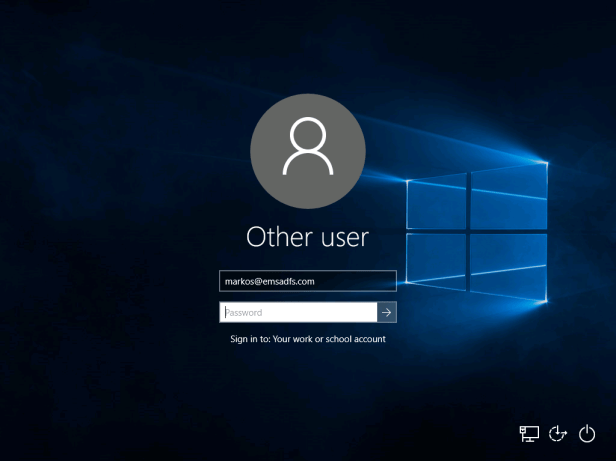Image resolution: width=616 pixels, height=461 pixels.
Task: Click the empty right side of the username box
Action: click(365, 281)
